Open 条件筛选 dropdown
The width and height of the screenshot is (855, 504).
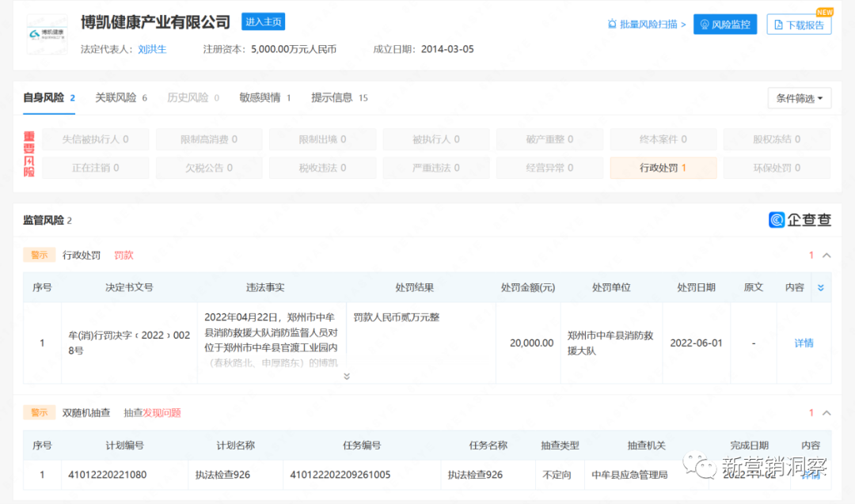tap(800, 98)
